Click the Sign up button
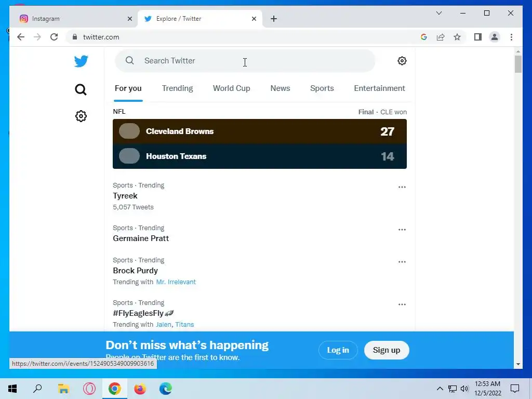This screenshot has width=532, height=399. click(387, 350)
